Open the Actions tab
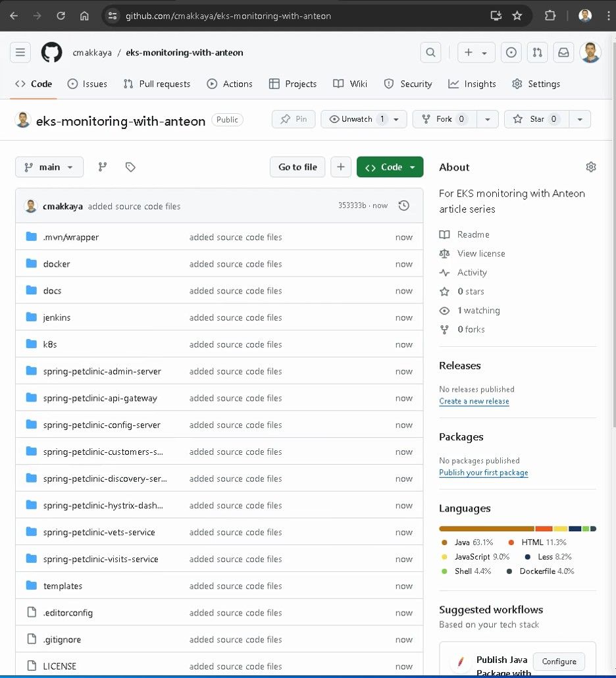Viewport: 616px width, 678px height. pyautogui.click(x=230, y=84)
